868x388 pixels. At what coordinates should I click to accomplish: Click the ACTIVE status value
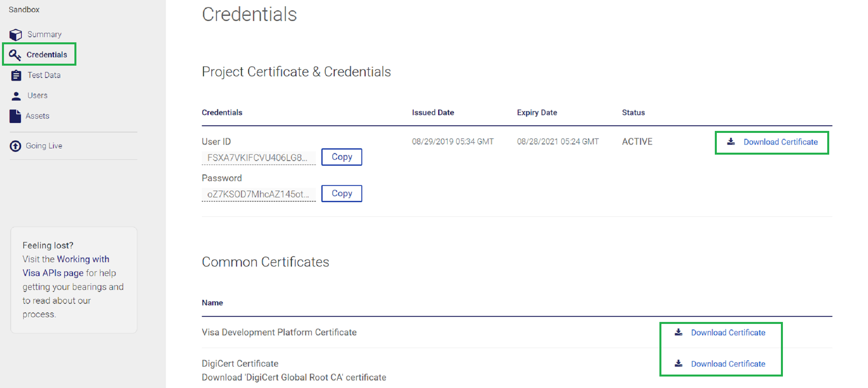(637, 142)
